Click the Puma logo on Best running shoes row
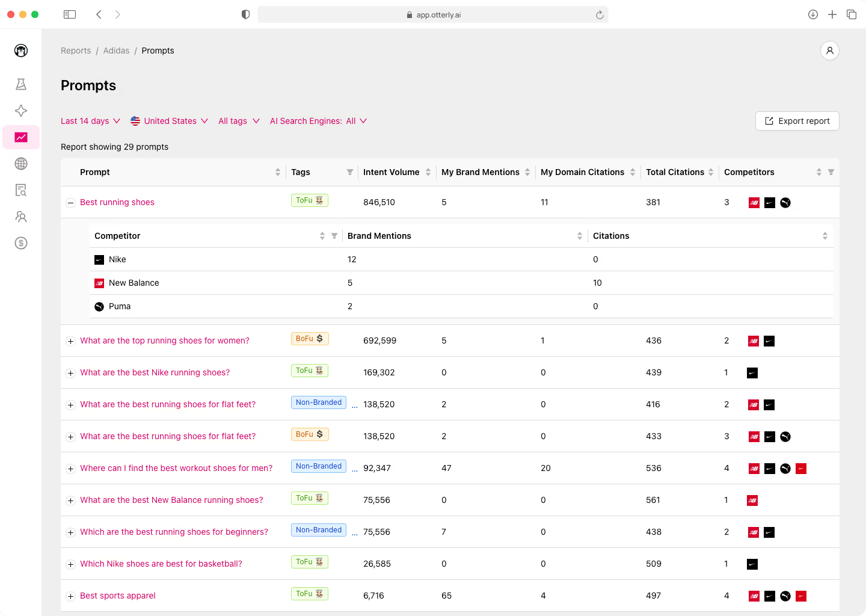 click(x=785, y=203)
